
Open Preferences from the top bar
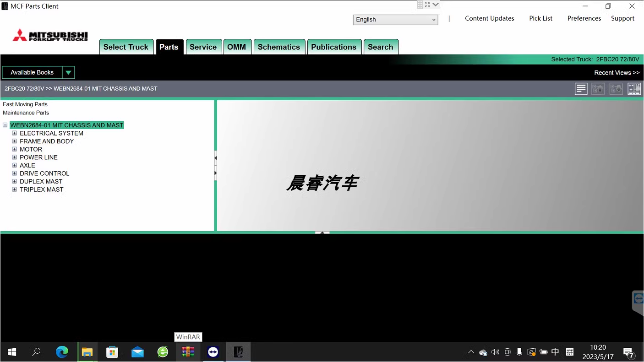pyautogui.click(x=584, y=18)
